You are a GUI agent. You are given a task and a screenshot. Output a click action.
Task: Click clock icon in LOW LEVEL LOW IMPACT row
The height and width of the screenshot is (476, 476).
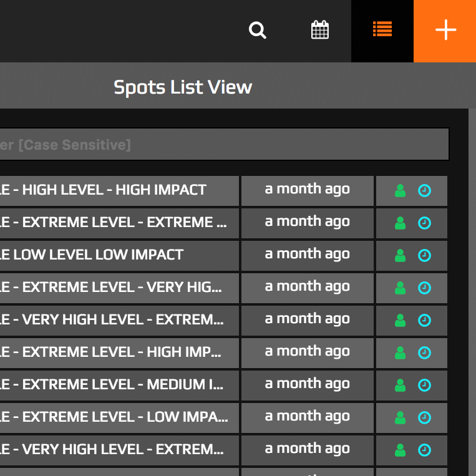pyautogui.click(x=424, y=256)
